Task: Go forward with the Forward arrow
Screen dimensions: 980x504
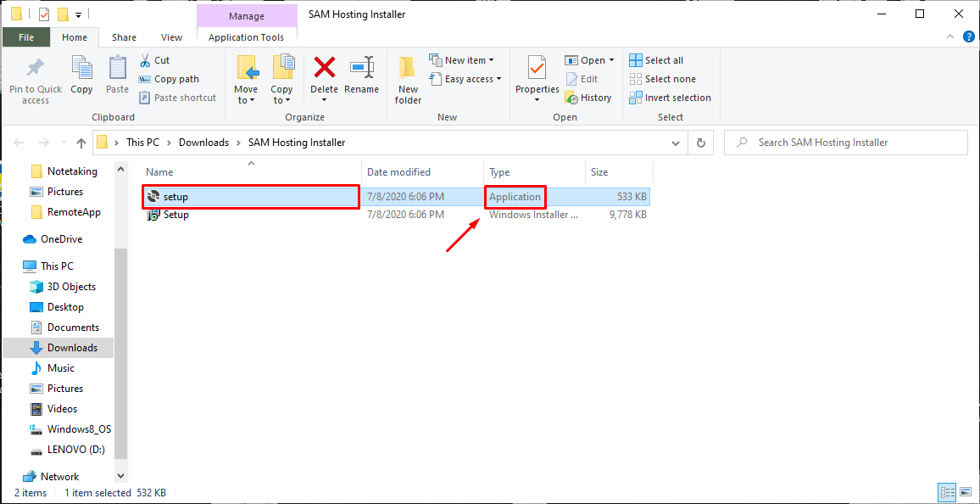Action: click(x=44, y=143)
